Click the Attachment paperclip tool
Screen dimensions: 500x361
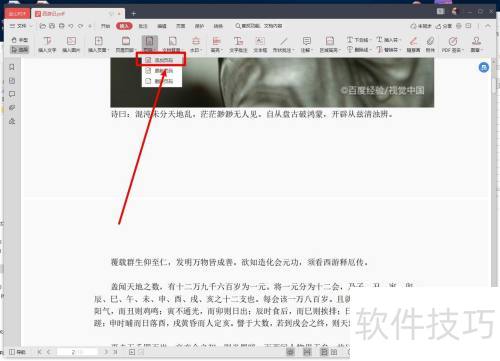tap(430, 44)
